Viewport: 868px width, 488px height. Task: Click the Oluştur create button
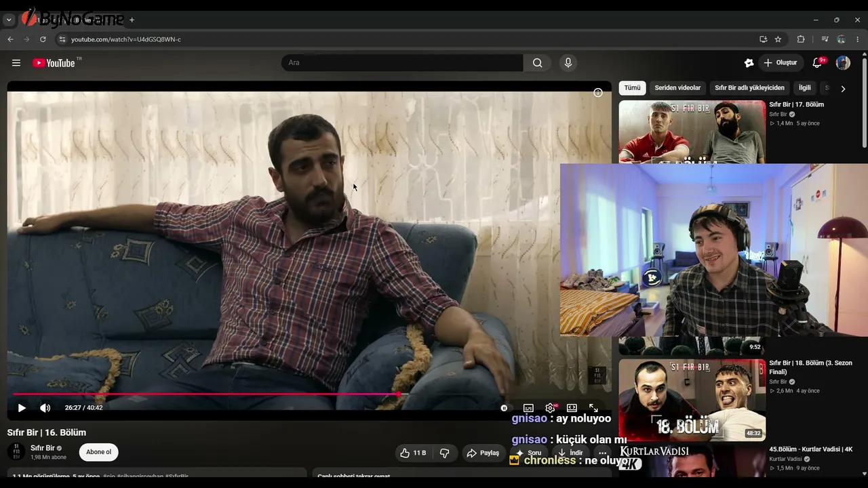pyautogui.click(x=781, y=63)
